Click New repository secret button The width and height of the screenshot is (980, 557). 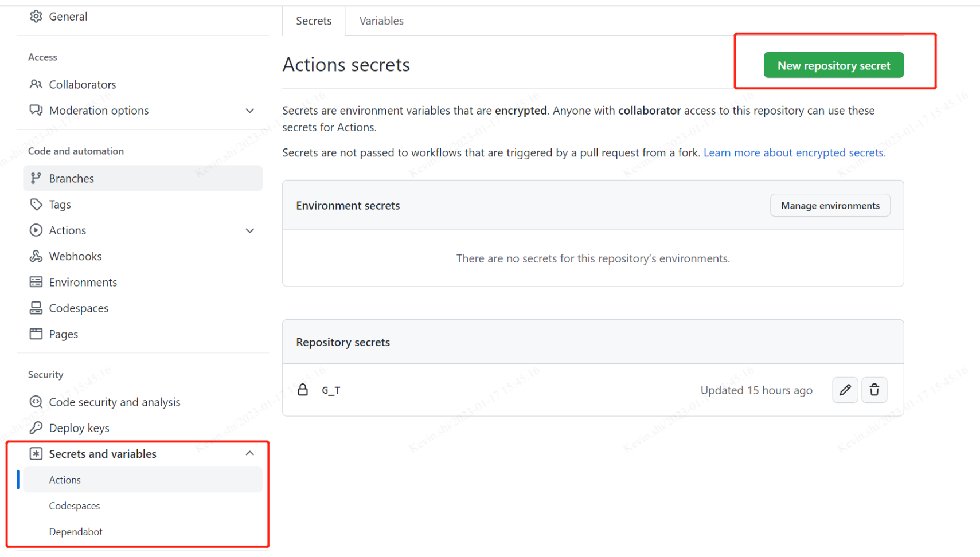pos(834,65)
